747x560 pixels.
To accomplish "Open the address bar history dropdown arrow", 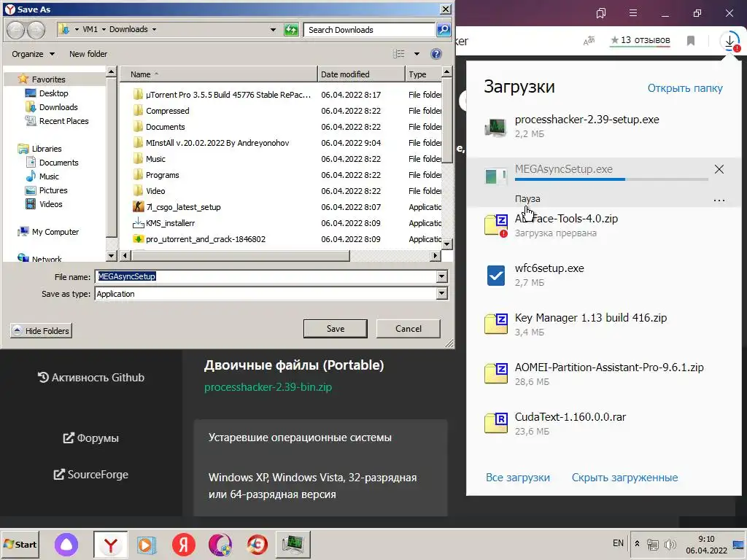I will [x=273, y=29].
